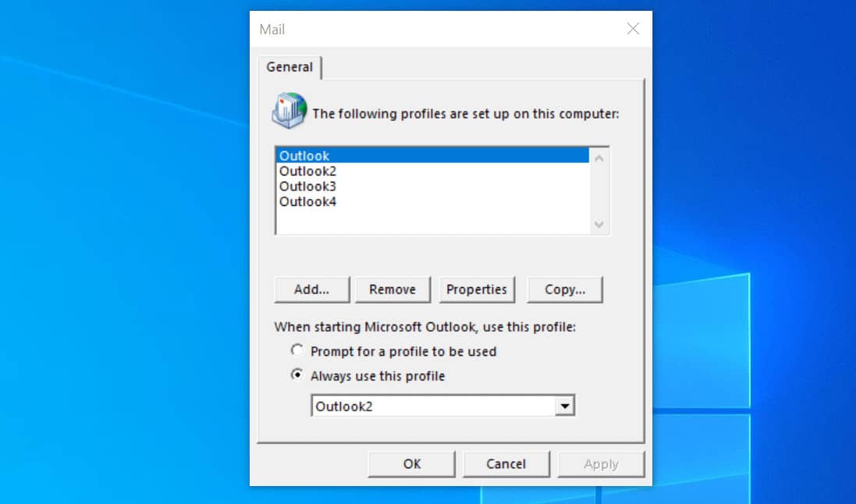The height and width of the screenshot is (504, 856).
Task: Remove the selected profile
Action: click(392, 289)
